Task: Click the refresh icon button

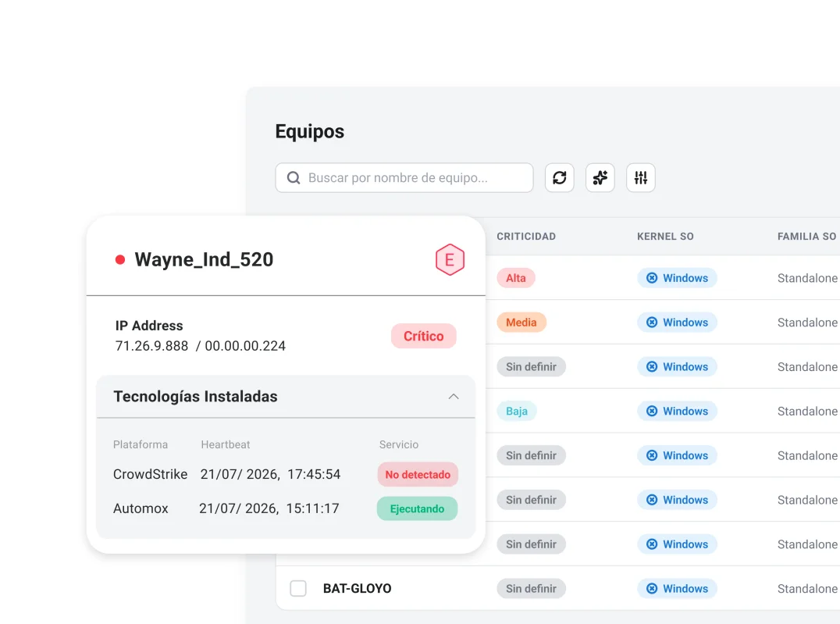Action: coord(559,177)
